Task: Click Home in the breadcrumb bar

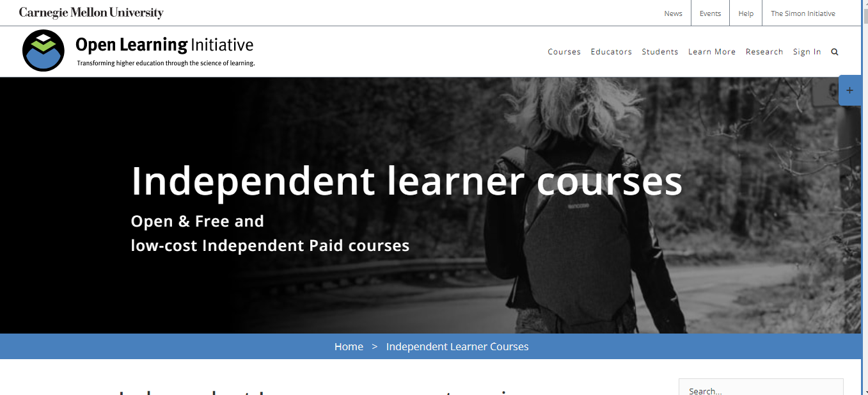Action: coord(349,346)
